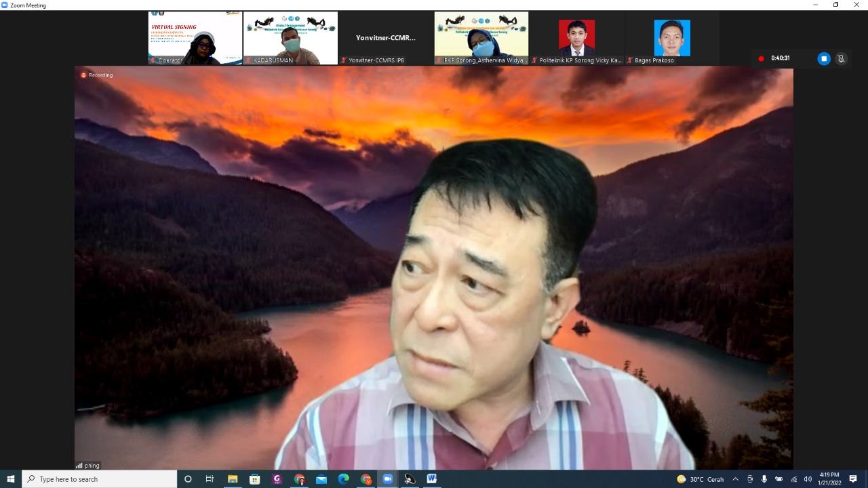Open Microsoft Word from the taskbar
The image size is (868, 488).
click(x=431, y=479)
